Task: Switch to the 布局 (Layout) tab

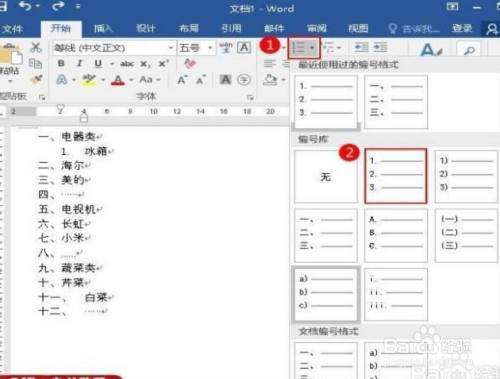Action: point(189,28)
